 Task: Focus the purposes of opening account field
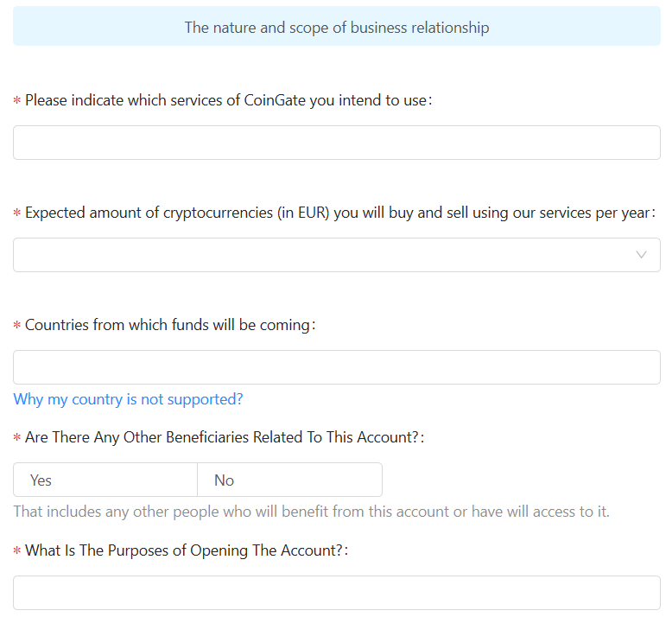pos(336,593)
